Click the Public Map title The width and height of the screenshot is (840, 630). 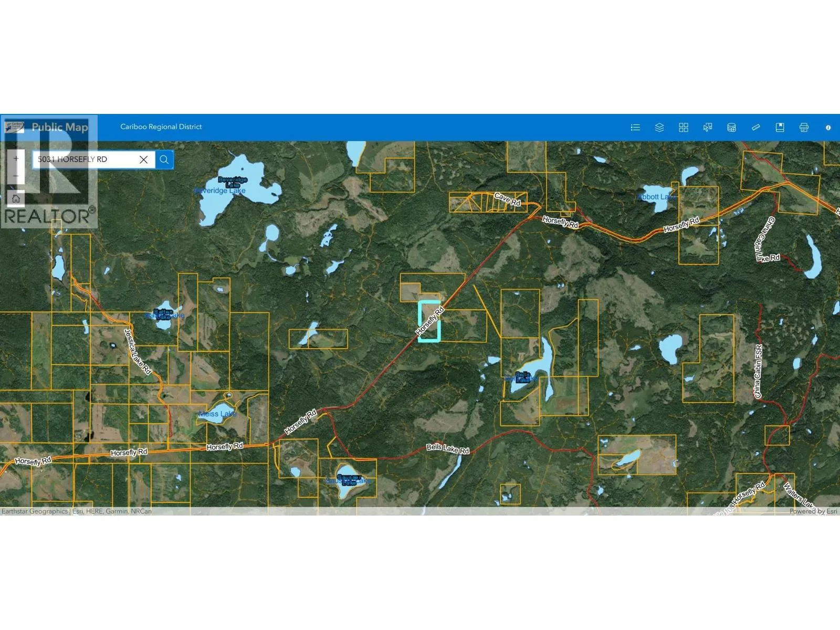[x=60, y=127]
